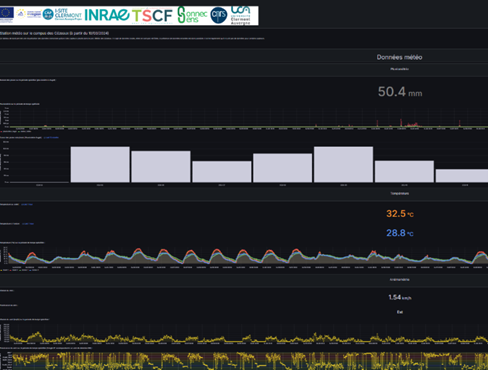This screenshot has width=488, height=370.
Task: Collapse the Anémomètre section header
Action: coord(399,280)
